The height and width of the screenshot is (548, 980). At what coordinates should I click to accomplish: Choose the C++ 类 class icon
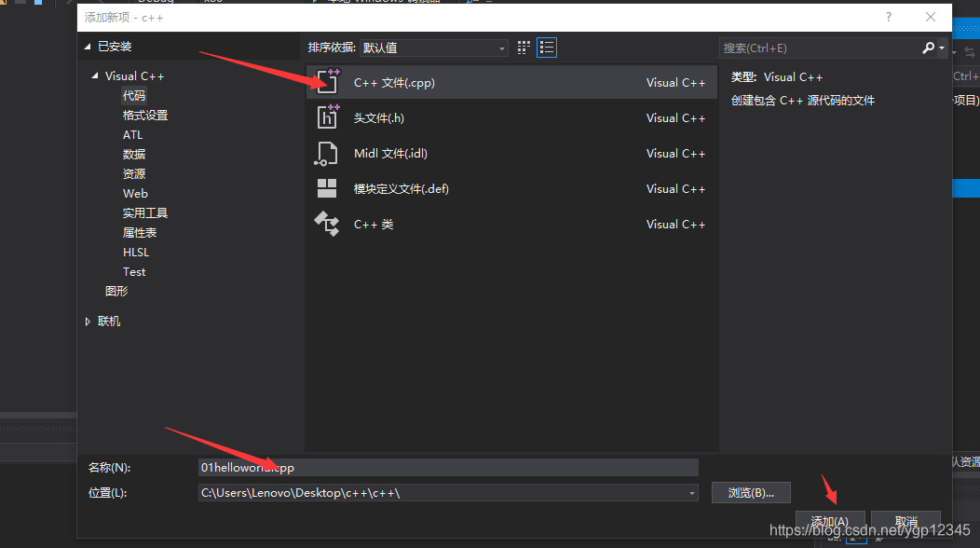(327, 224)
